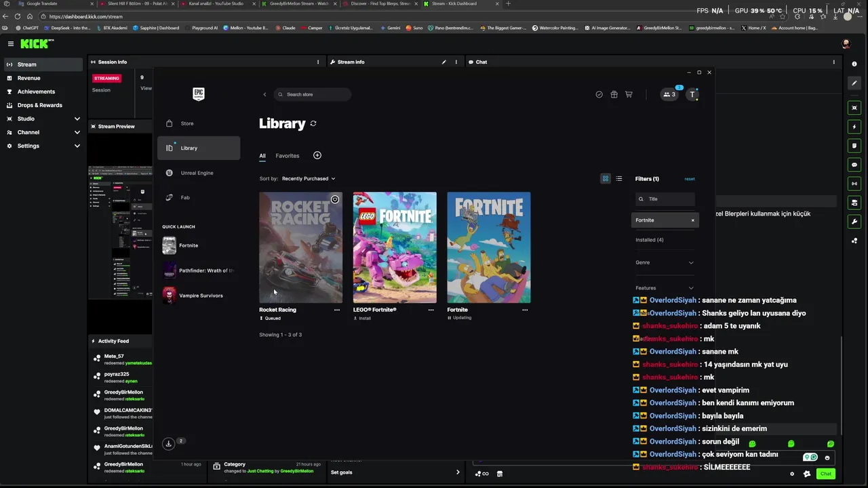
Task: Toggle the lightning Activity Feed widget icon
Action: click(x=854, y=127)
